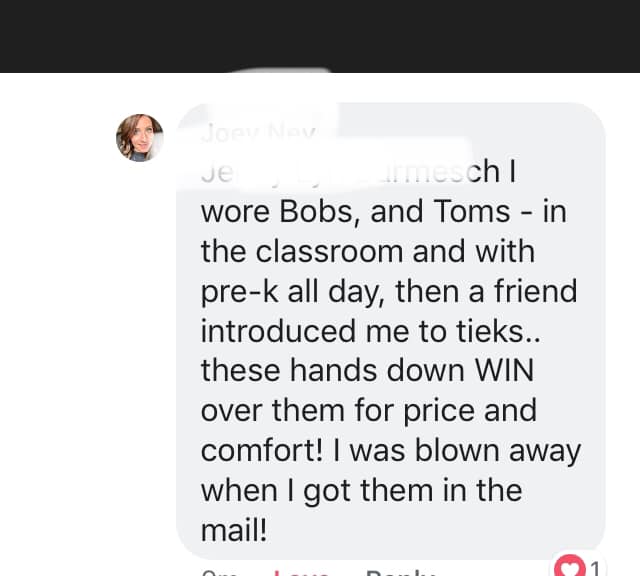Tap the Love button under the comment

[x=301, y=572]
